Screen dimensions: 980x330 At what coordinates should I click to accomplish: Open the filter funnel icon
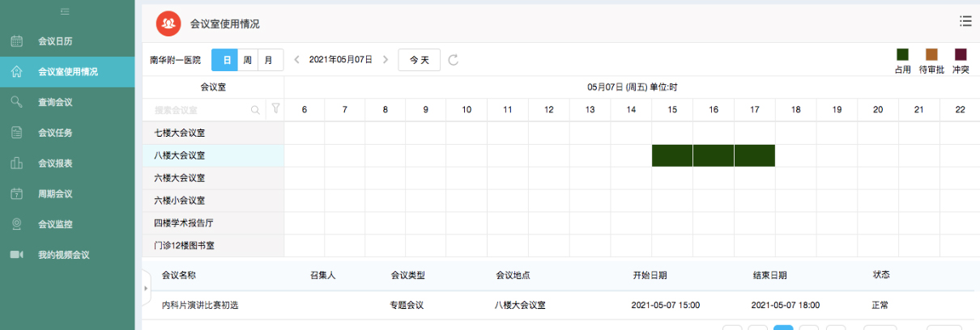pyautogui.click(x=275, y=109)
